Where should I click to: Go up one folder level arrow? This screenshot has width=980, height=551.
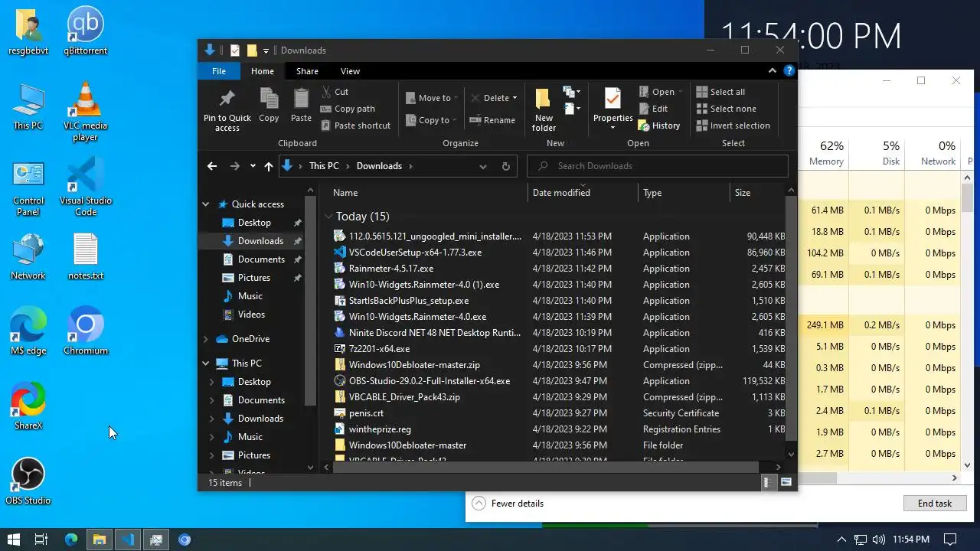click(268, 166)
